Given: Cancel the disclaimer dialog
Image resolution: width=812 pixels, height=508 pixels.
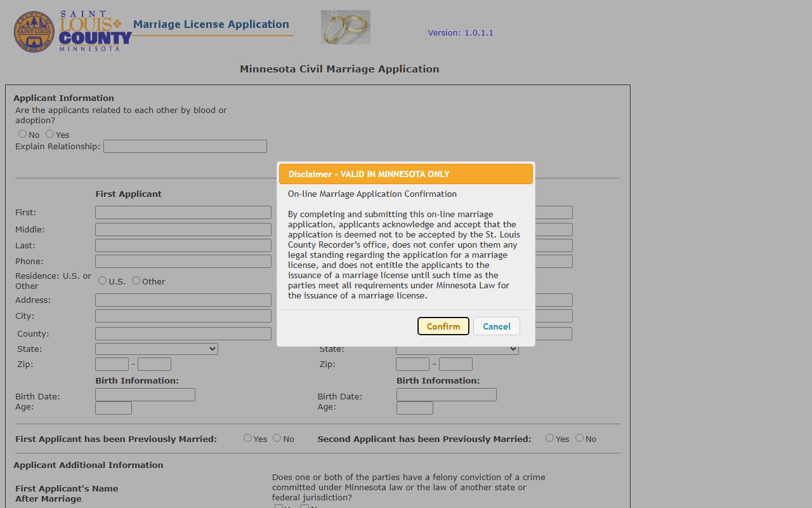Looking at the screenshot, I should coord(497,326).
